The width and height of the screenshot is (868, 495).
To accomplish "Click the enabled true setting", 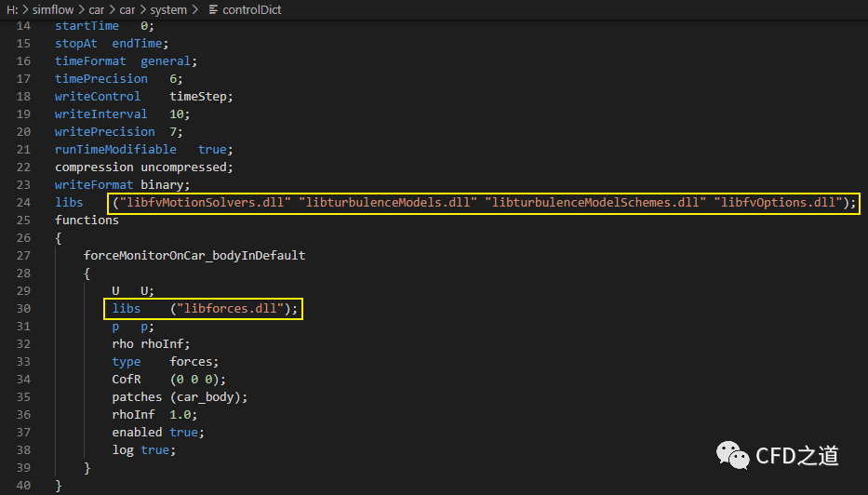I will tap(155, 432).
